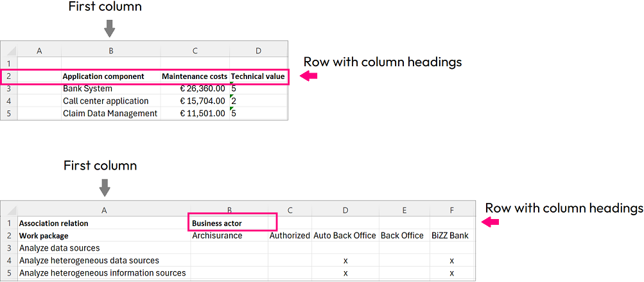644x282 pixels.
Task: Click the gray down arrow above the top spreadsheet
Action: 109,28
